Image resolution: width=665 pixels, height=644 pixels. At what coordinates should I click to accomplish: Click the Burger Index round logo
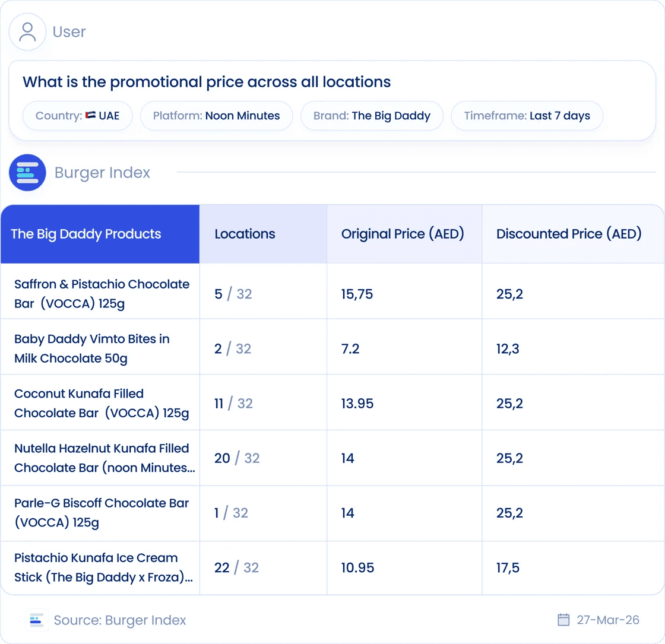[x=27, y=173]
